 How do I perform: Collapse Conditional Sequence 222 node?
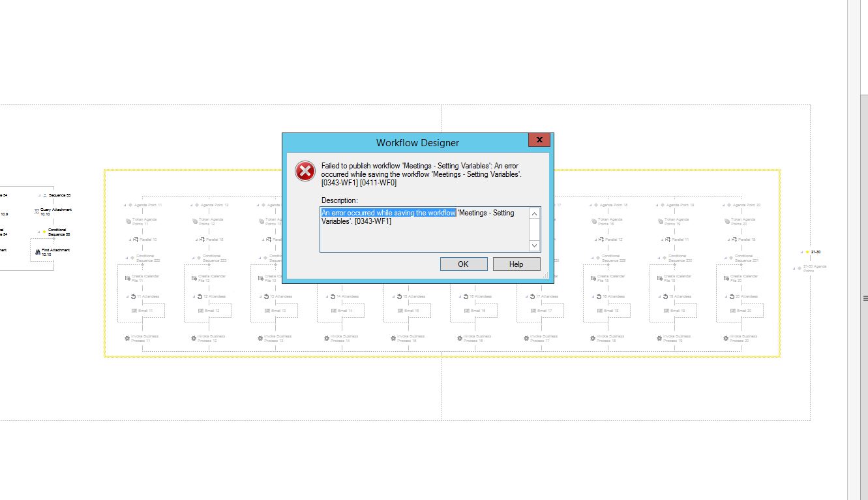(127, 258)
